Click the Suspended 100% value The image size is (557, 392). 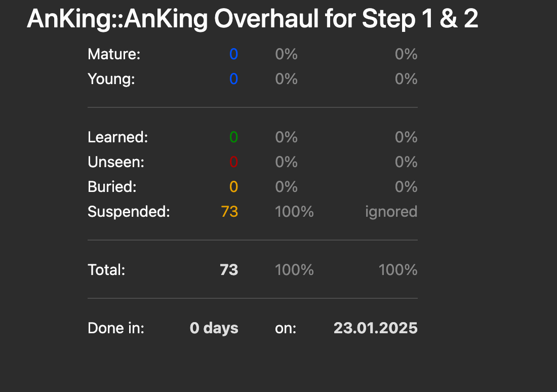295,212
